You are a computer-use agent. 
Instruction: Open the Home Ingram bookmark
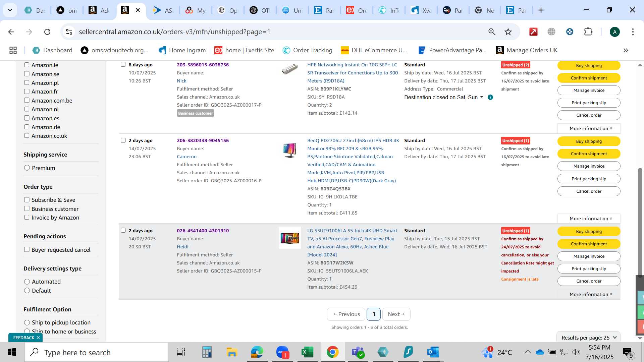point(182,50)
